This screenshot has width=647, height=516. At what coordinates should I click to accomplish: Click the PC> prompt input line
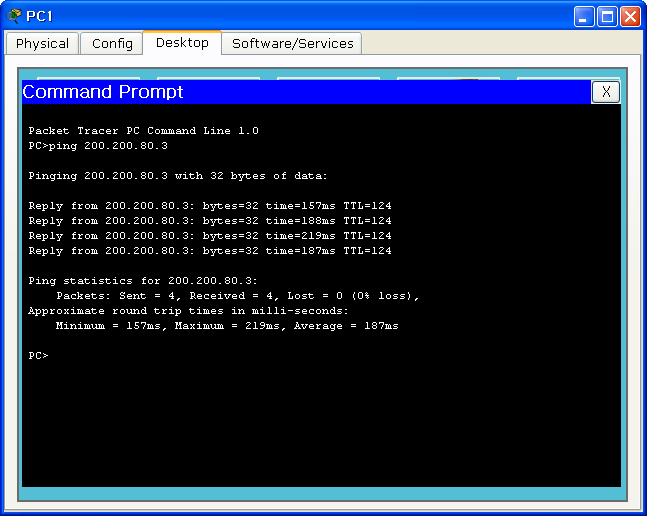click(38, 356)
